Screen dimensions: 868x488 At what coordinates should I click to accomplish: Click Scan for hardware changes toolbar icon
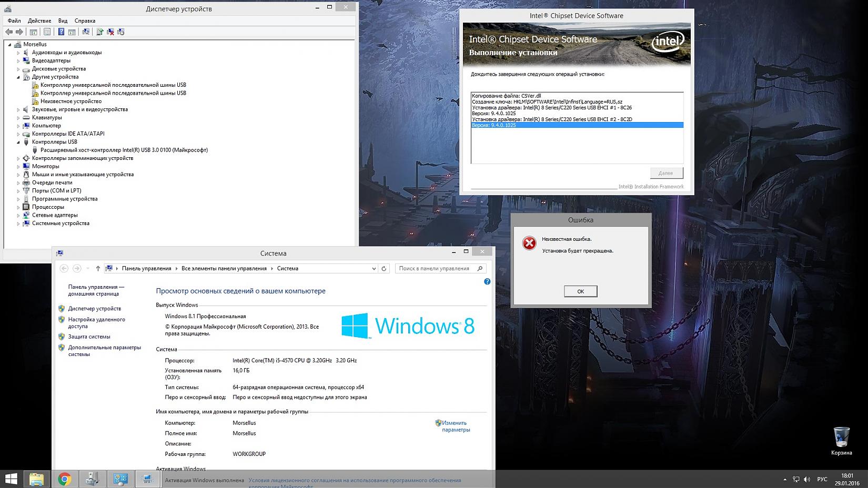tap(86, 32)
